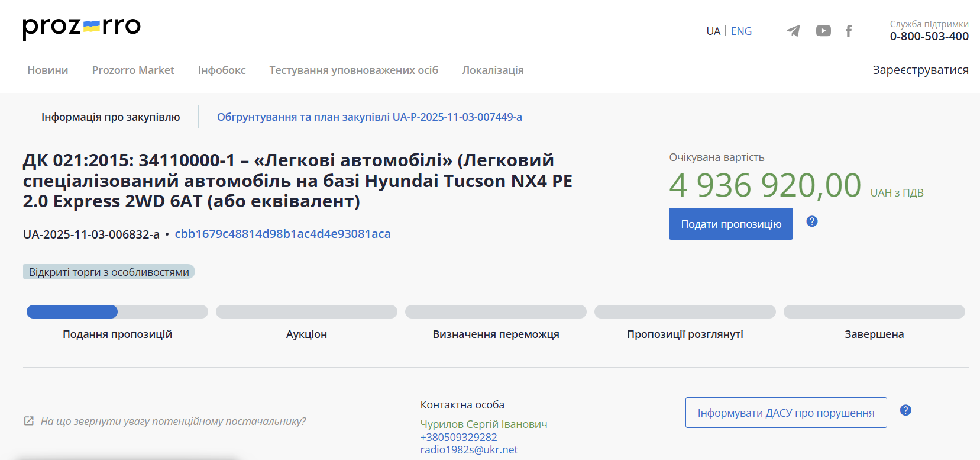Select UA language option
980x460 pixels.
(713, 31)
